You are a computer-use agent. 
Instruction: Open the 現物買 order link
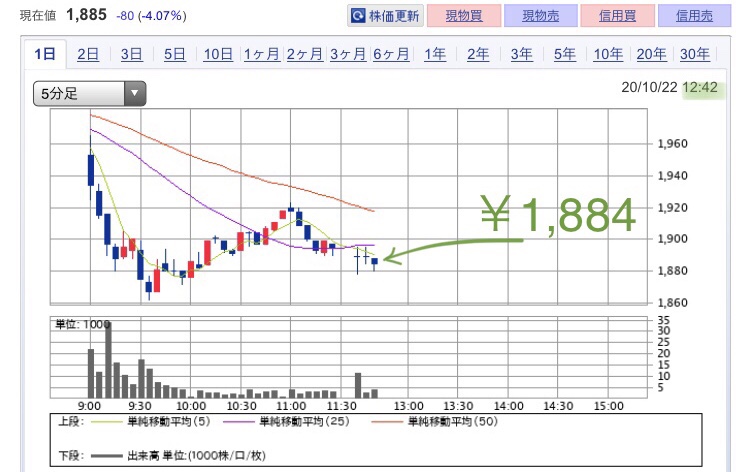pos(464,16)
